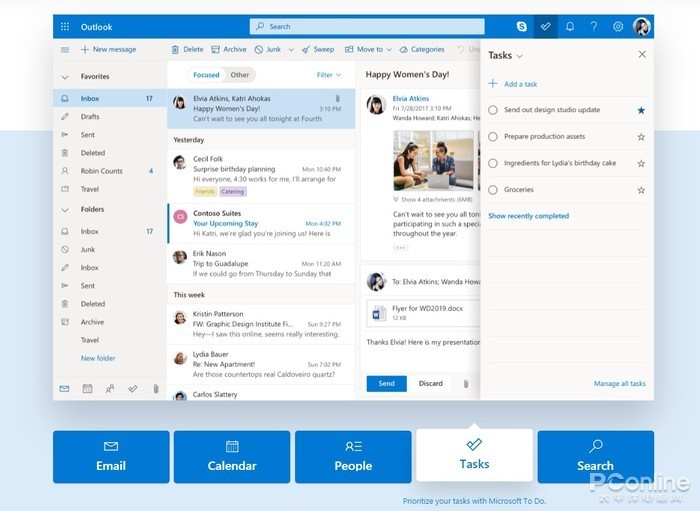Send the reply
Screen dimensions: 700x511
[x=387, y=384]
